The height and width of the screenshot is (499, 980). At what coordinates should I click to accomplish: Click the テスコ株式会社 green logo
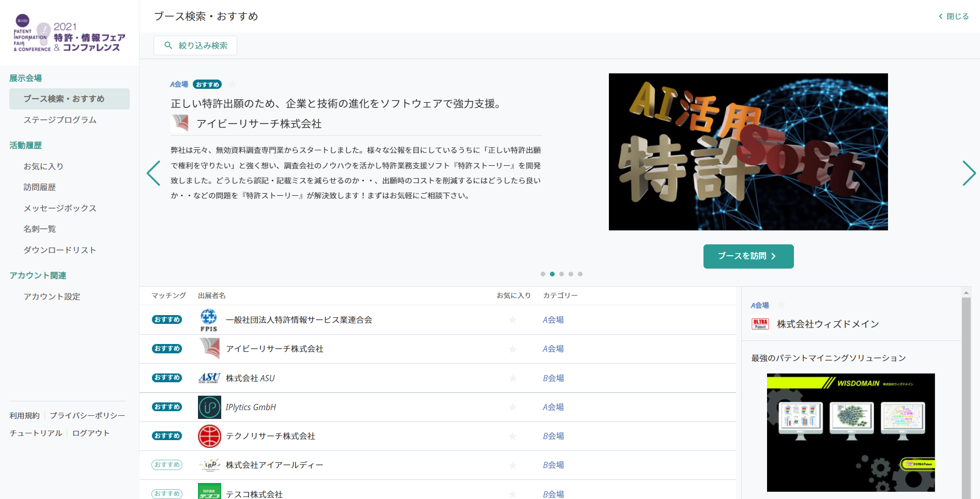pyautogui.click(x=209, y=492)
